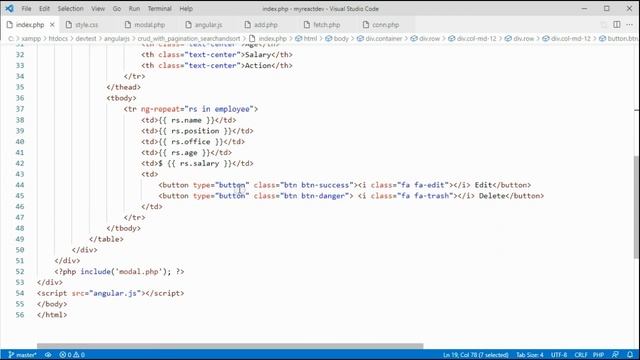Click the feedback icon in status bar
Viewport: 640px width, 360px height.
pyautogui.click(x=615, y=355)
